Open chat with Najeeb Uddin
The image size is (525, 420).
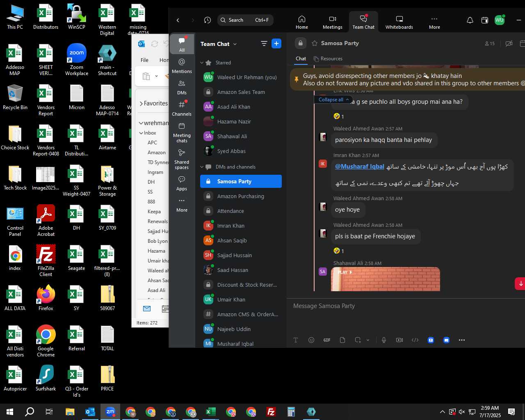(x=241, y=329)
